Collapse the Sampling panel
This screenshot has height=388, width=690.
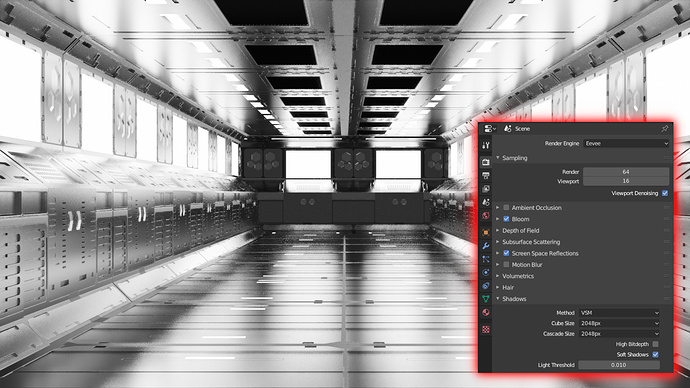pos(498,158)
